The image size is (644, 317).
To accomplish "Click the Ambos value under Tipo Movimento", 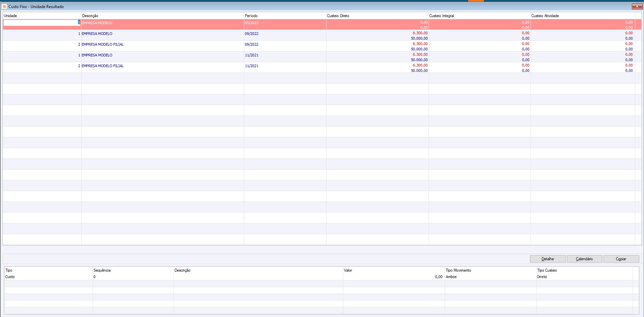I will coord(451,277).
